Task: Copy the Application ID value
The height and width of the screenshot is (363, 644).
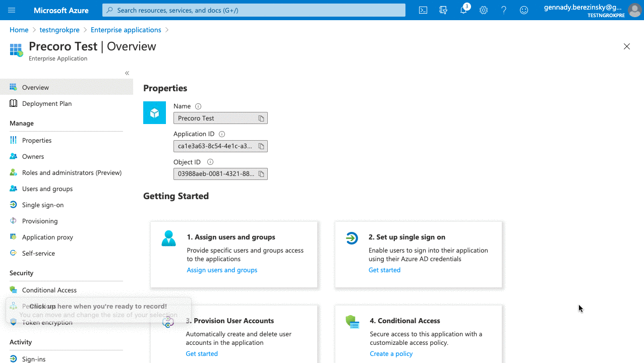Action: pos(261,146)
